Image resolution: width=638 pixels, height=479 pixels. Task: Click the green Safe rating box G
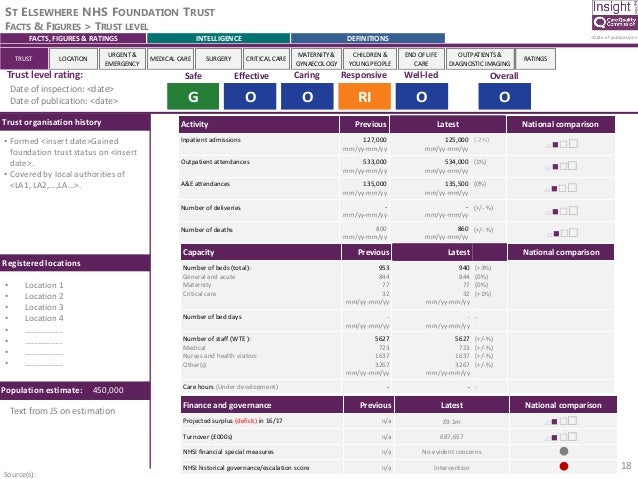(193, 96)
